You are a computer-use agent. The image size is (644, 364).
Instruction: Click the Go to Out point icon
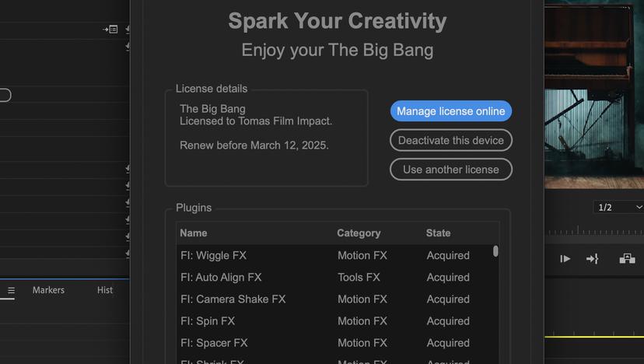click(x=592, y=259)
